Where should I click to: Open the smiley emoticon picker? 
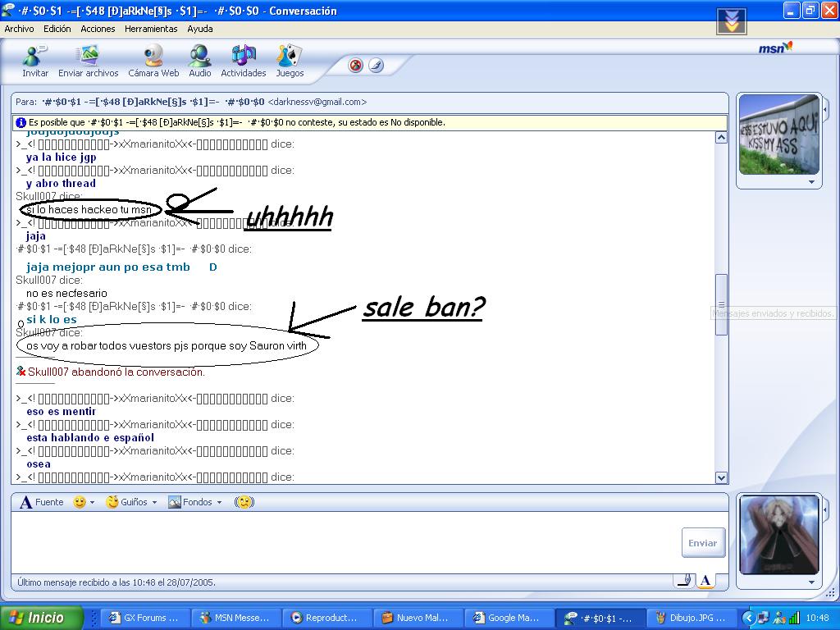(x=80, y=502)
